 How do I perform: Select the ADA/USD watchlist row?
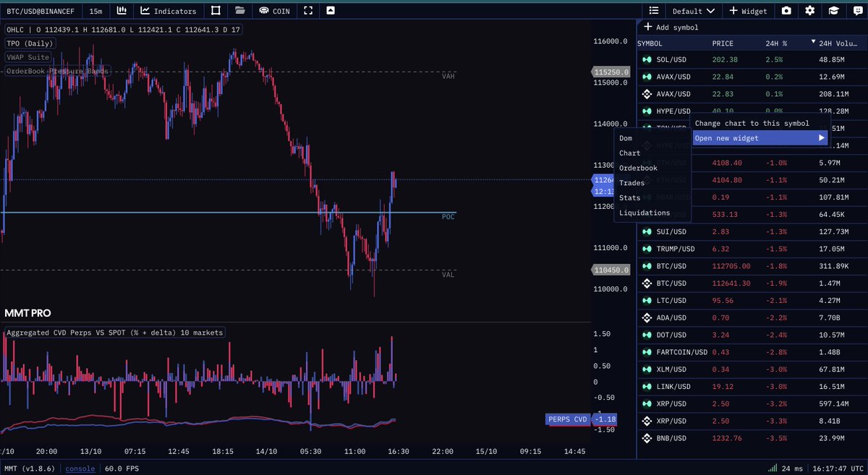(x=752, y=317)
